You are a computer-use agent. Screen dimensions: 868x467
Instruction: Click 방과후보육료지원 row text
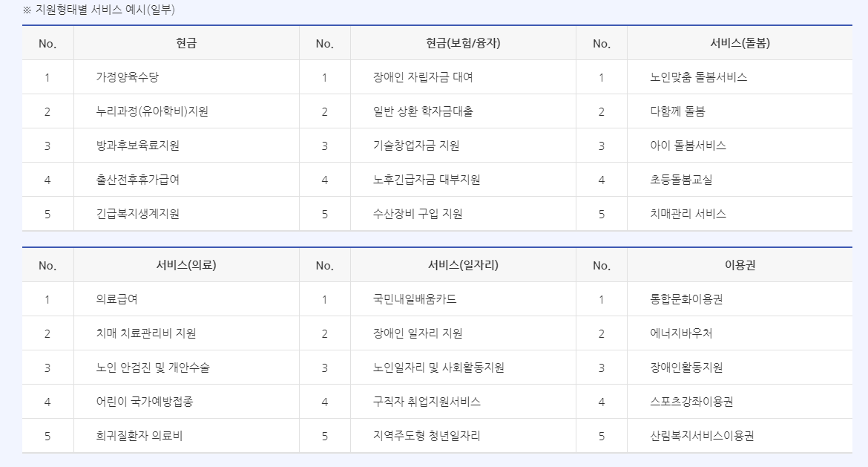click(x=138, y=146)
